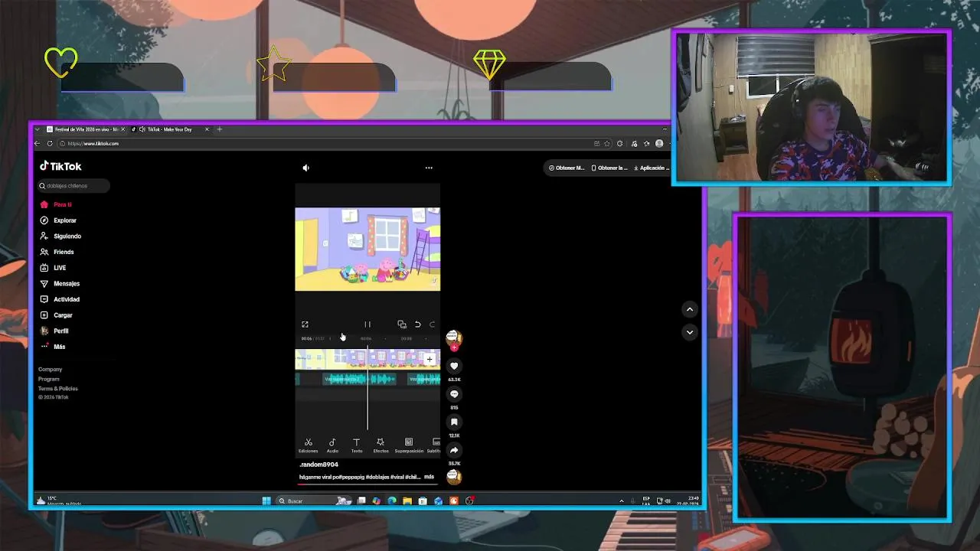This screenshot has height=551, width=980.
Task: Open Mensajes in the TikTok sidebar
Action: pyautogui.click(x=60, y=284)
